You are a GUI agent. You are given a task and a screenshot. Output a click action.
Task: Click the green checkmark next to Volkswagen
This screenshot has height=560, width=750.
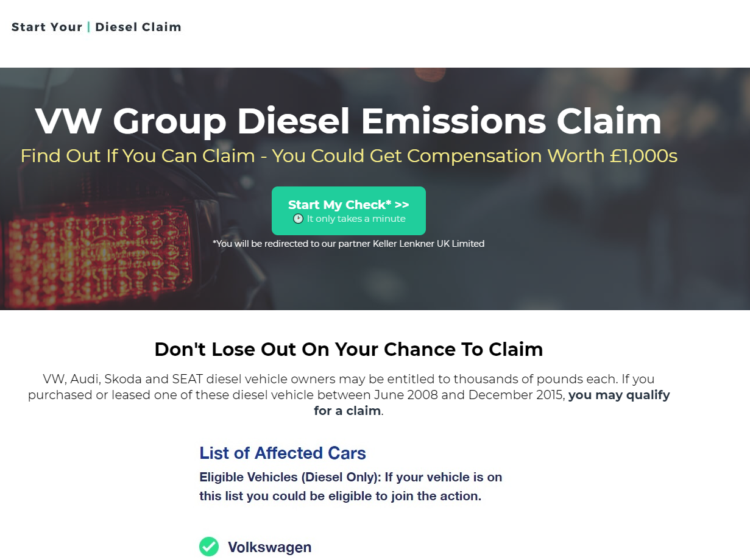(209, 547)
